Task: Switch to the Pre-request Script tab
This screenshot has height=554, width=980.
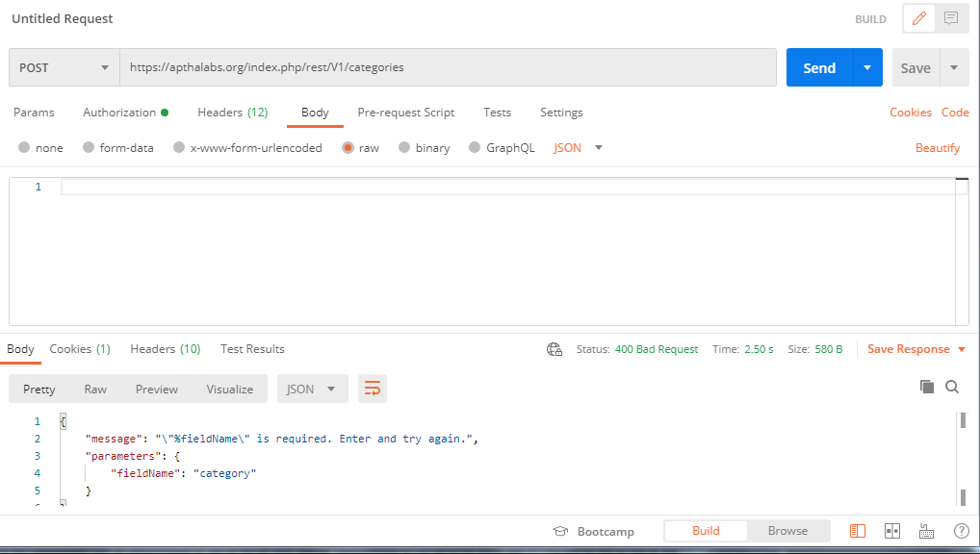Action: [405, 113]
